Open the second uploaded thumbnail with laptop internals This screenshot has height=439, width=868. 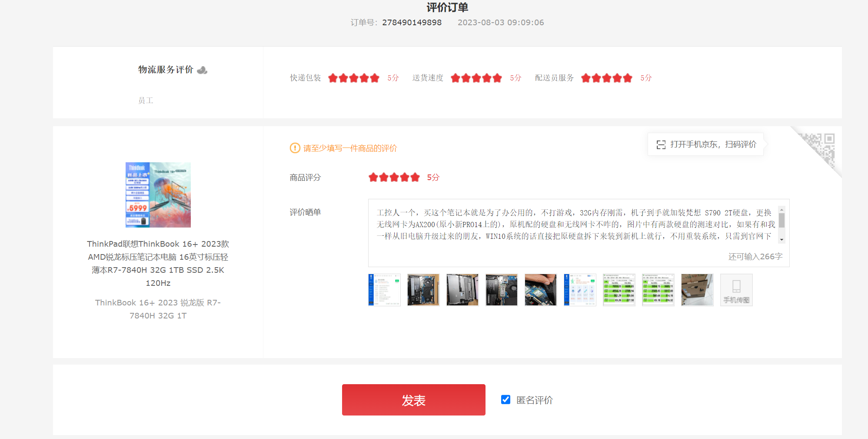click(423, 290)
